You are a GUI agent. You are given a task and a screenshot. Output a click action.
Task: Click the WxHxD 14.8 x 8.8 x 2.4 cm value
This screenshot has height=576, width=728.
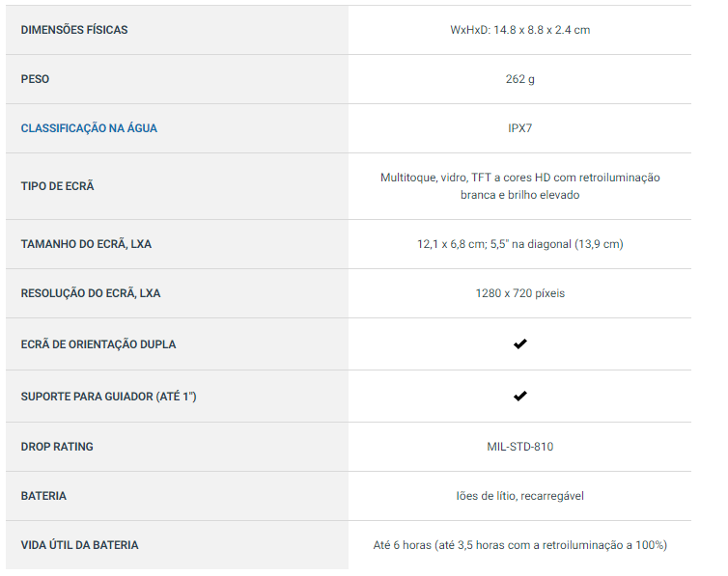(x=519, y=30)
